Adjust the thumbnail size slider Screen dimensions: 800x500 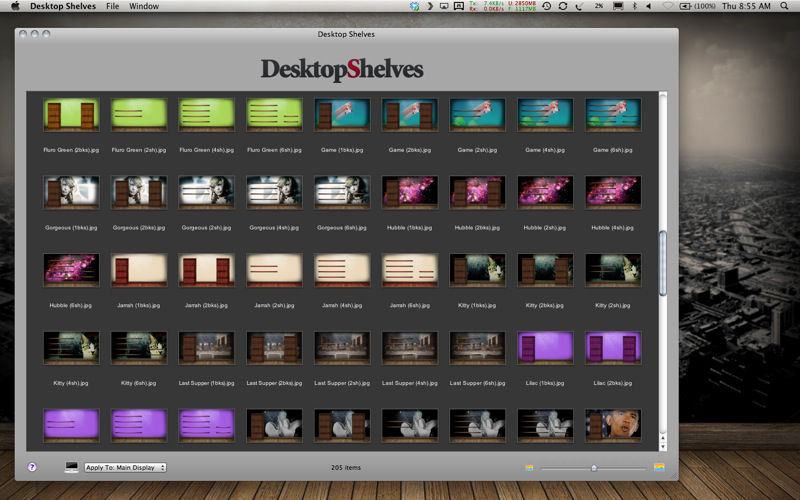594,467
